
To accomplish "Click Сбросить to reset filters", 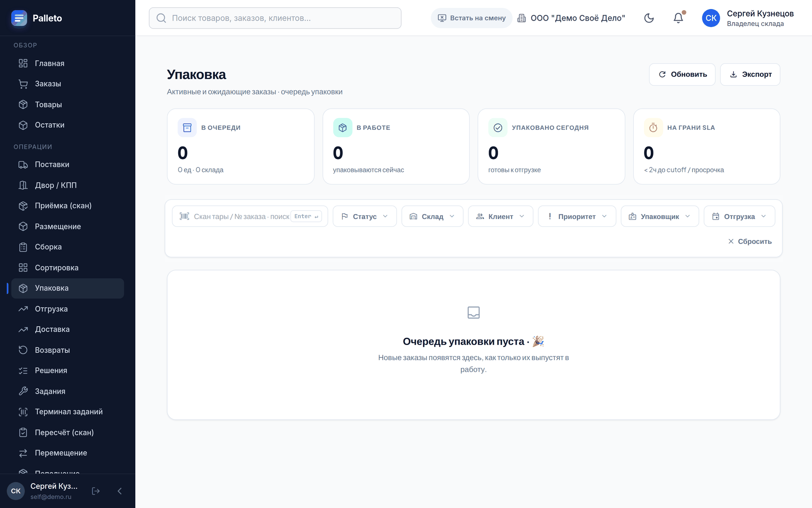I will click(750, 241).
